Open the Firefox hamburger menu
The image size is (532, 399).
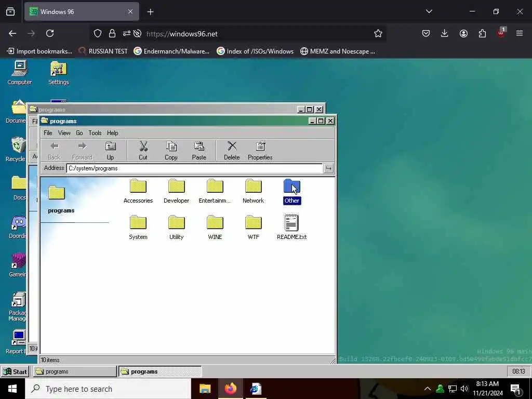[520, 33]
